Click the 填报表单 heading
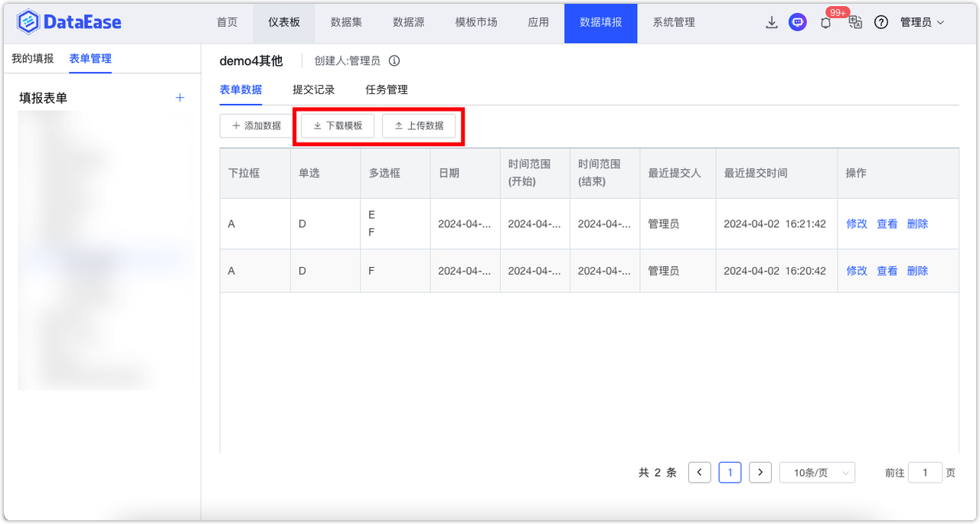980x524 pixels. pos(43,98)
